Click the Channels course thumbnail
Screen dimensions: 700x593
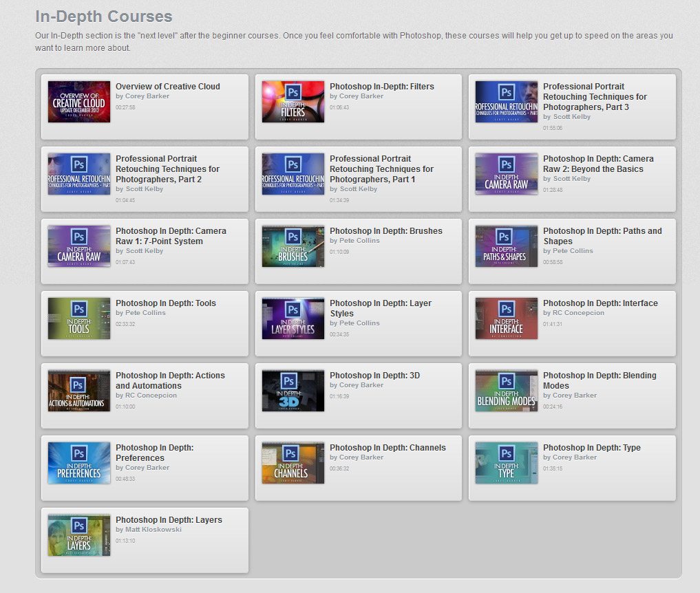point(293,463)
